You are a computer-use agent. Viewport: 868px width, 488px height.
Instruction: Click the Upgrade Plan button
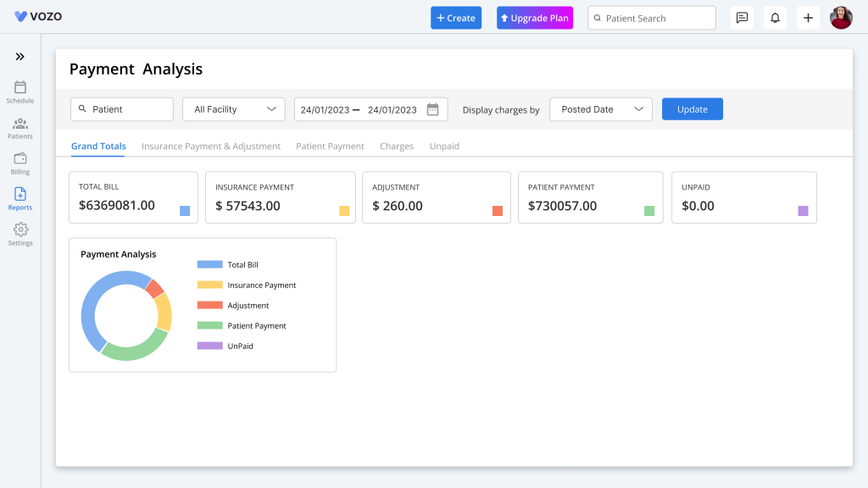(535, 18)
